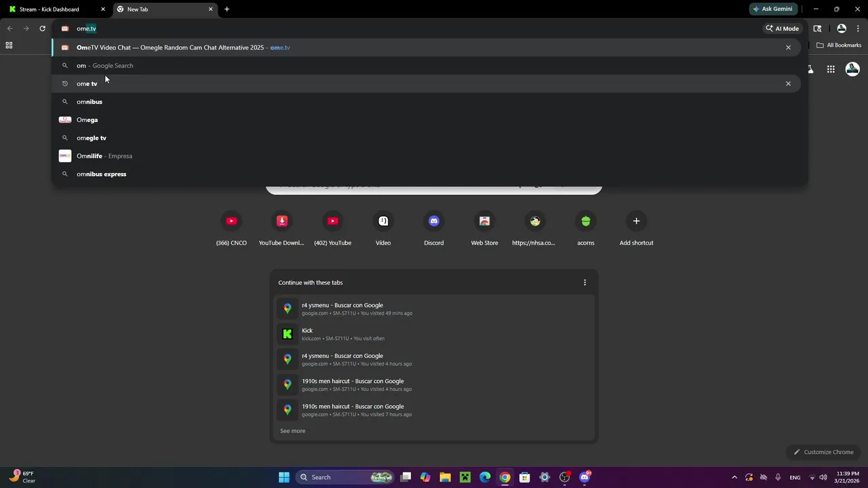The image size is (868, 488).
Task: Open the All Bookmarks folder
Action: 839,45
